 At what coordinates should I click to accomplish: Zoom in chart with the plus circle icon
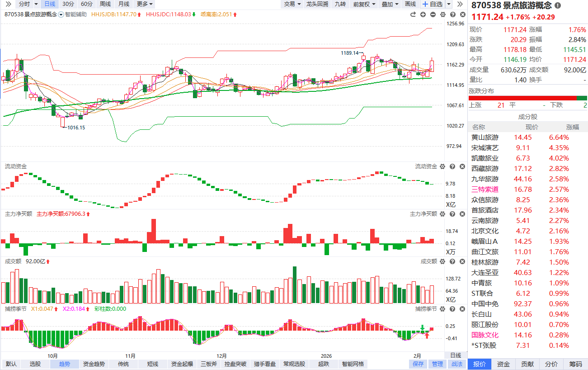coord(423,14)
